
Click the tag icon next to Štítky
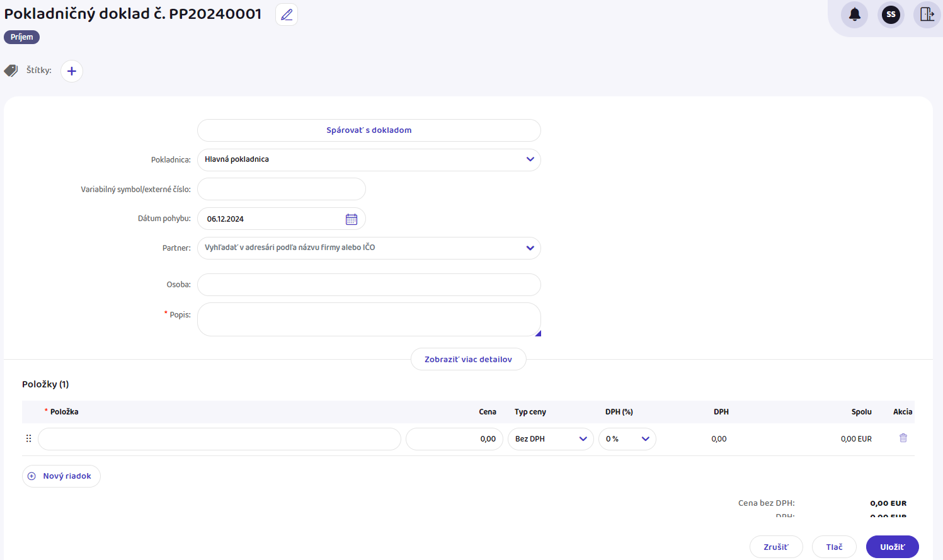point(11,71)
